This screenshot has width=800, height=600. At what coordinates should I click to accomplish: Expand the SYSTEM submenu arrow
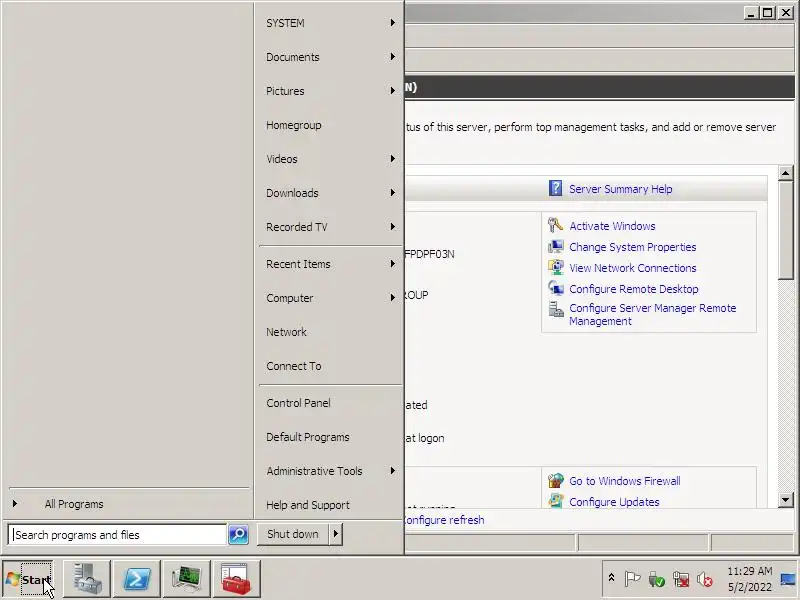(392, 22)
